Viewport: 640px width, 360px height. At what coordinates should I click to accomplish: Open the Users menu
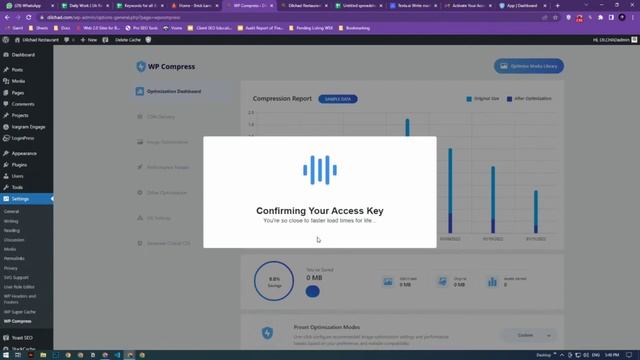coord(17,176)
